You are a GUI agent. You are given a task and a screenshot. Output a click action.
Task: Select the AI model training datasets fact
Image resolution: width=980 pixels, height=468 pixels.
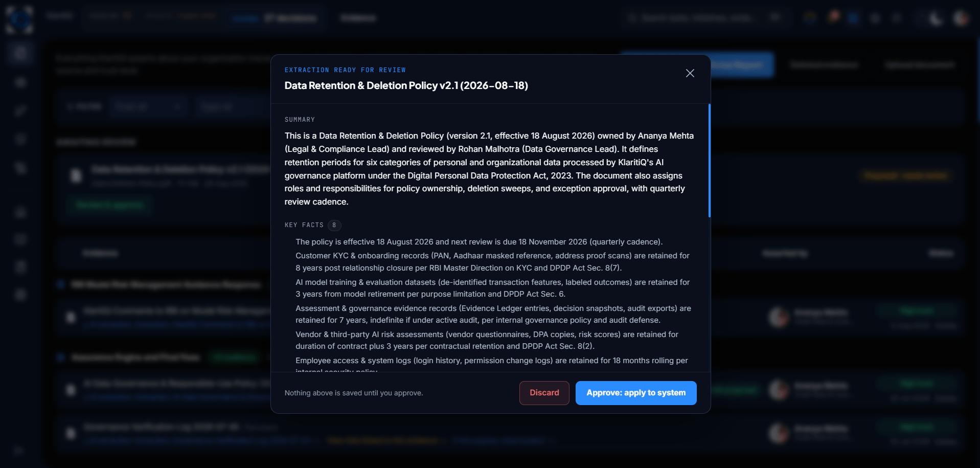click(492, 288)
